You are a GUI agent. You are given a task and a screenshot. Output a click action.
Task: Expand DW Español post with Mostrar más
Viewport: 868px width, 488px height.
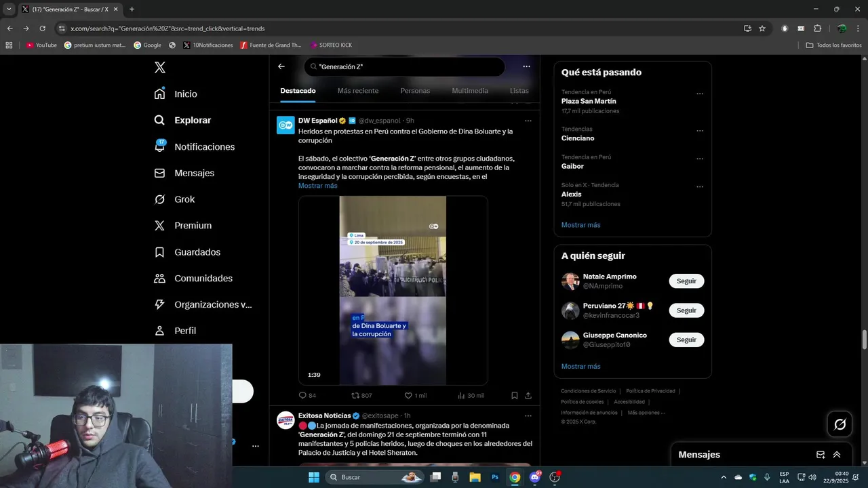tap(317, 186)
